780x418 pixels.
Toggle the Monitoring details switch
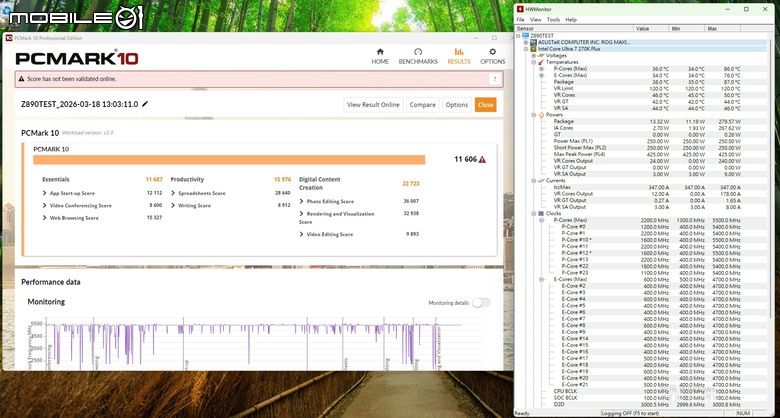481,303
